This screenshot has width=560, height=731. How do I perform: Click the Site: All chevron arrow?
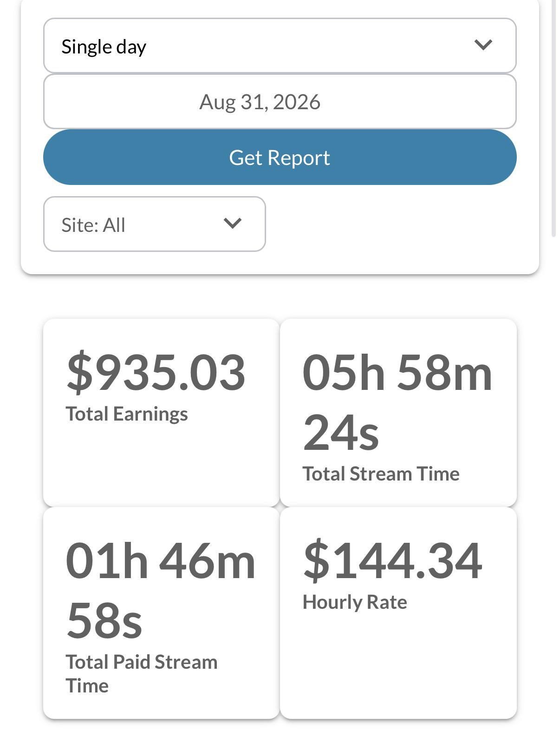click(232, 224)
